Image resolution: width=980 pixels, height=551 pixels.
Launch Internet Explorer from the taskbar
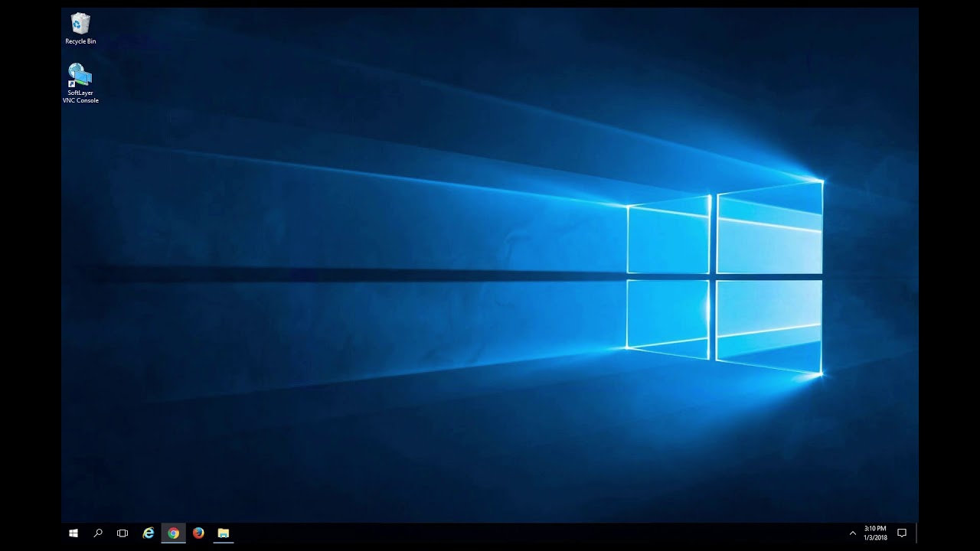[x=149, y=533]
